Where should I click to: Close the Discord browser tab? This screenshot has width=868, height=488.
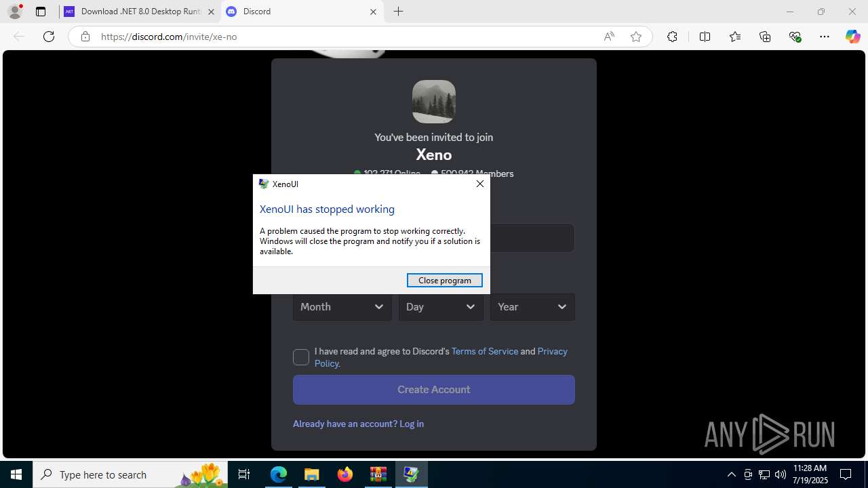(x=373, y=12)
